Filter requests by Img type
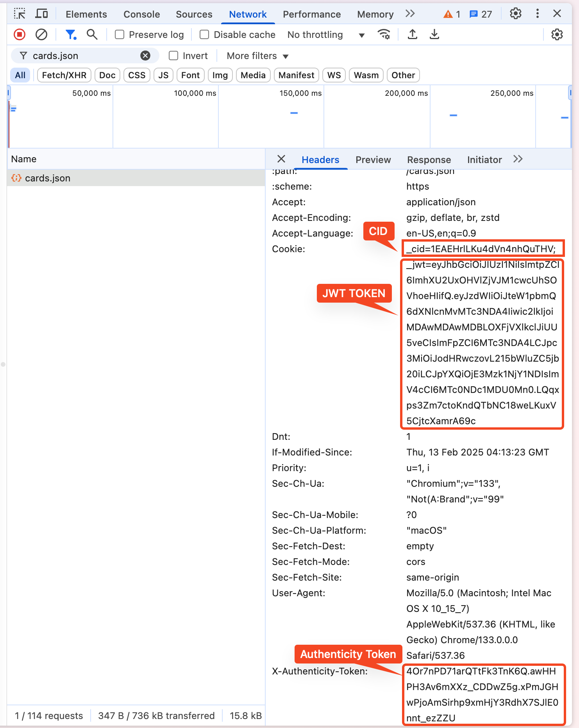Image resolution: width=579 pixels, height=728 pixels. [x=220, y=75]
